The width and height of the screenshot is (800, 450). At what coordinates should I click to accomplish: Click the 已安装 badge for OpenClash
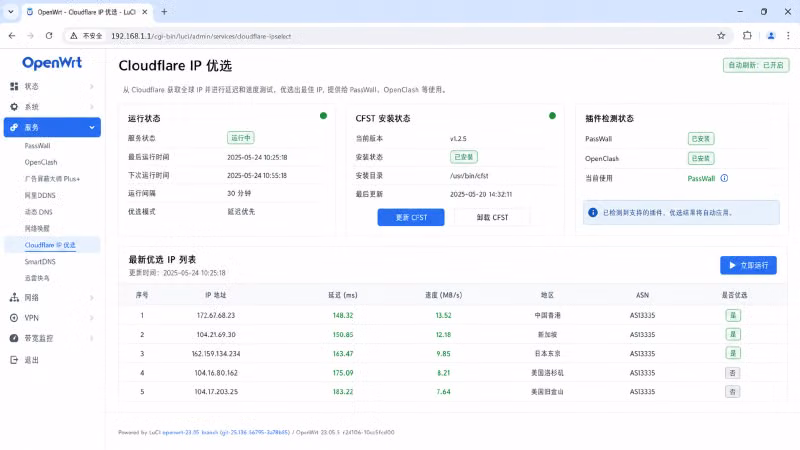point(701,159)
